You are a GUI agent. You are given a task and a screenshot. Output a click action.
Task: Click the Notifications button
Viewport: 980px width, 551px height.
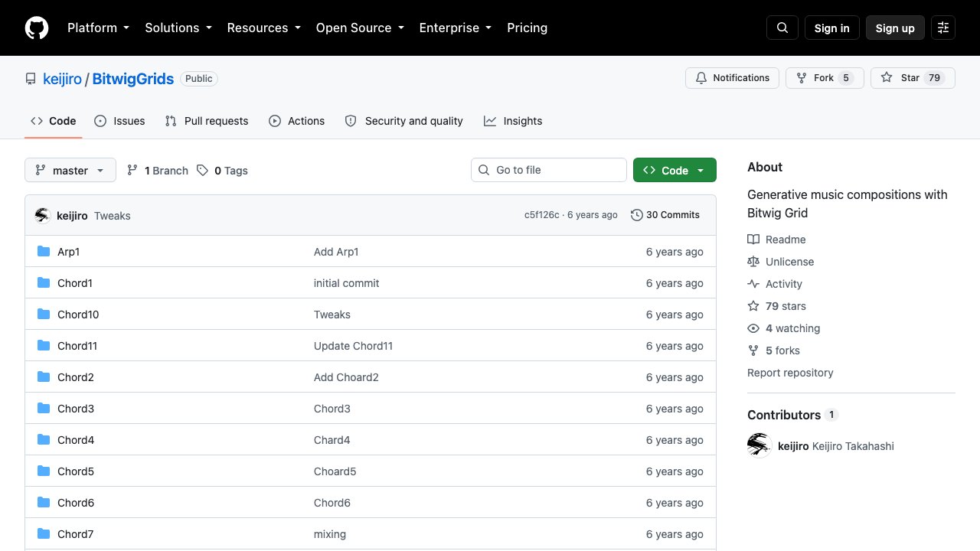(733, 78)
